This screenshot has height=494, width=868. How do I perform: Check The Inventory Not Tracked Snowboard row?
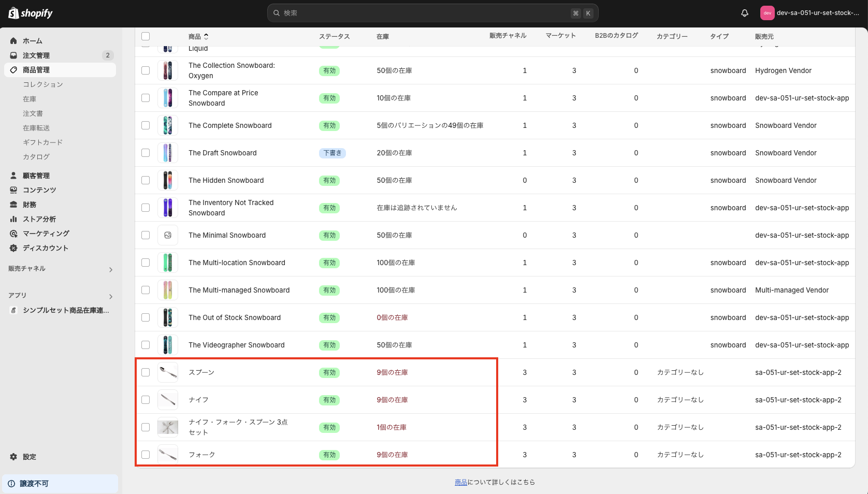(146, 208)
